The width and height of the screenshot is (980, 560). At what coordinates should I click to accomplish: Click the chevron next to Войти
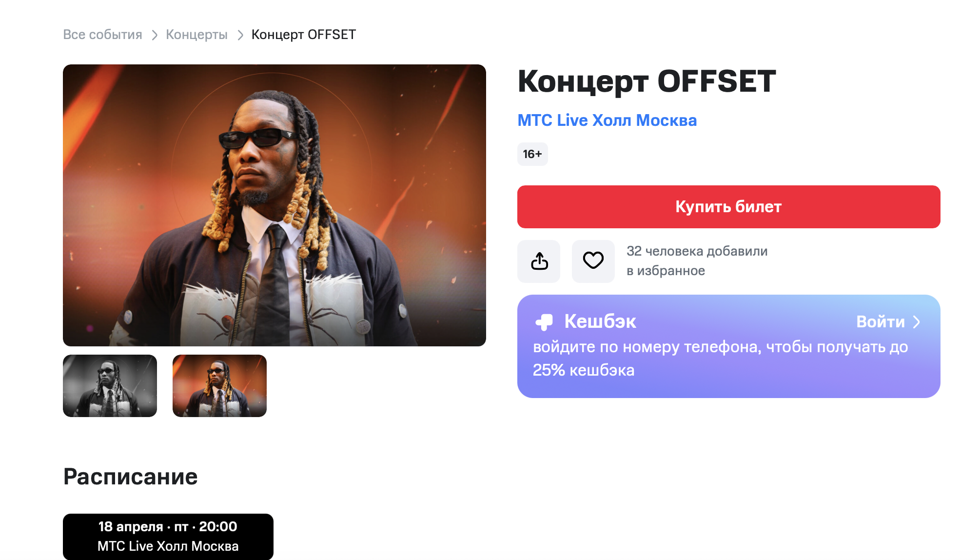point(917,322)
